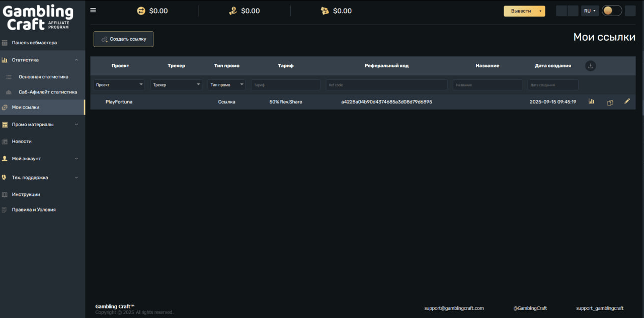Expand the Промо материалы menu
This screenshot has width=644, height=318.
click(76, 124)
